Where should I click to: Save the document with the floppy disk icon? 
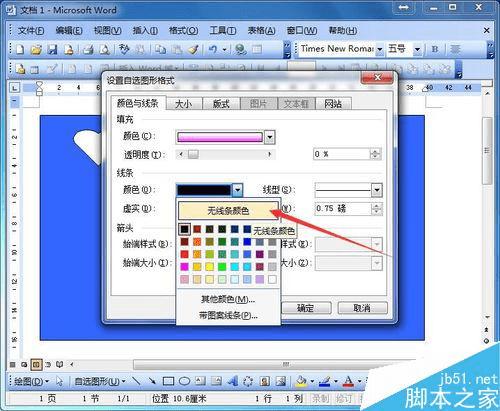52,50
